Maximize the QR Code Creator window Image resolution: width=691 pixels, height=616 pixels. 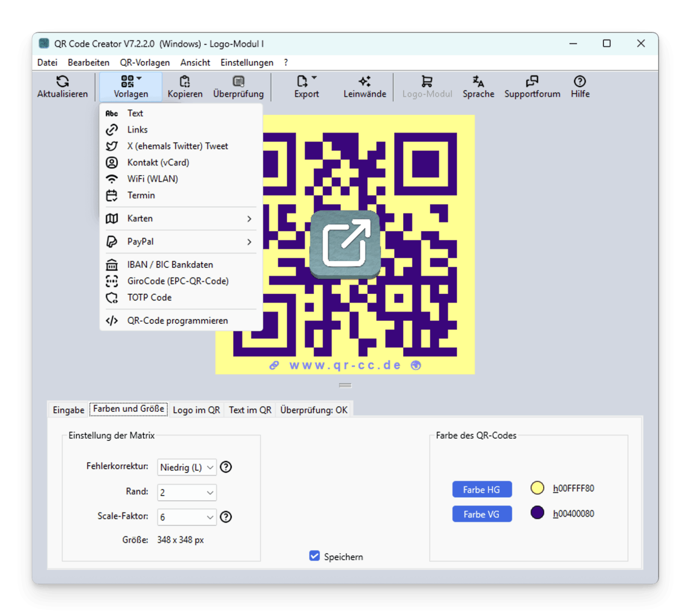(x=606, y=43)
